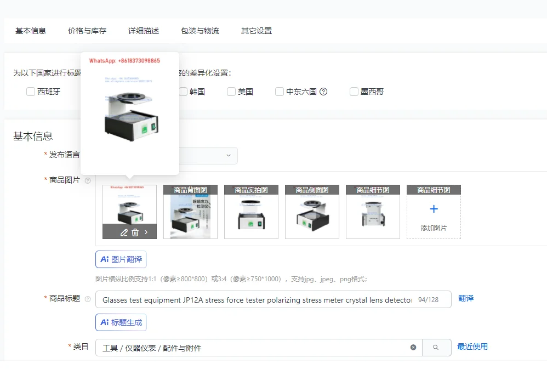The image size is (547, 392).
Task: Click the '94/128' character count text
Action: [x=428, y=299]
